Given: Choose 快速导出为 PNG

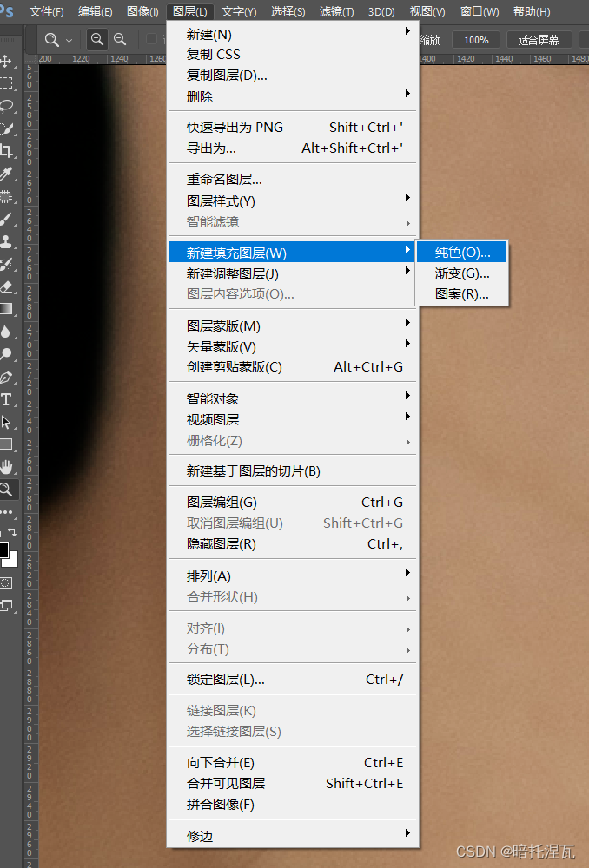Looking at the screenshot, I should tap(293, 128).
